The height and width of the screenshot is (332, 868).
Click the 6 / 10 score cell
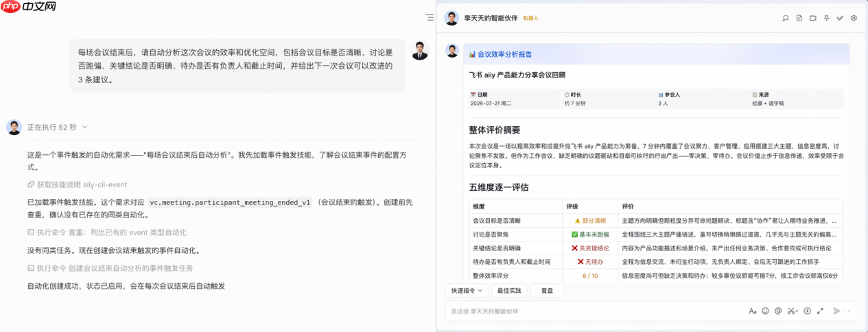click(590, 275)
